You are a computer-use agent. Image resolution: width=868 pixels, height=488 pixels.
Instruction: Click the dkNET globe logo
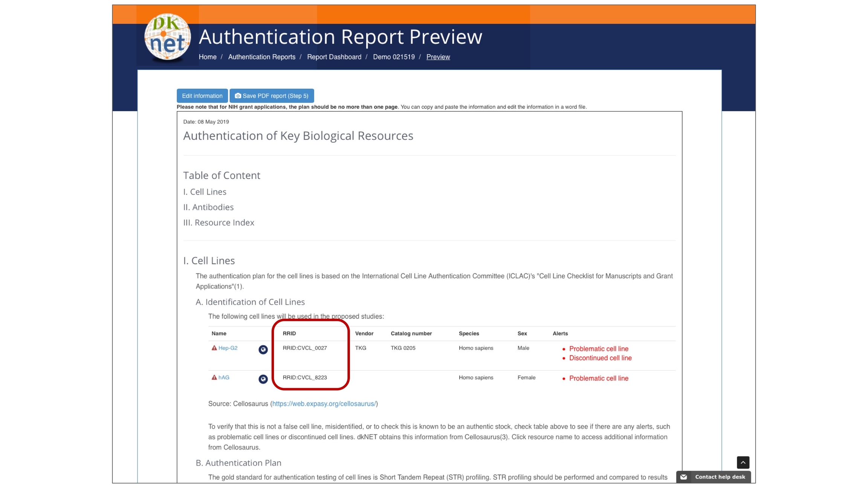167,37
